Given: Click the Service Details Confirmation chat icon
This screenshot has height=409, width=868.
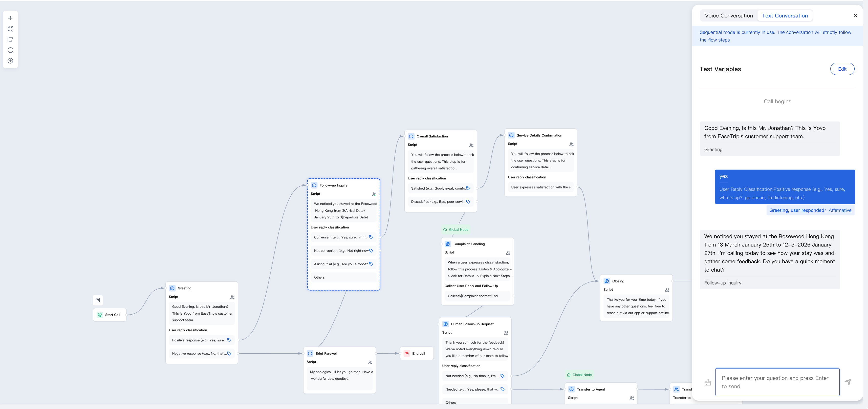Looking at the screenshot, I should [511, 135].
